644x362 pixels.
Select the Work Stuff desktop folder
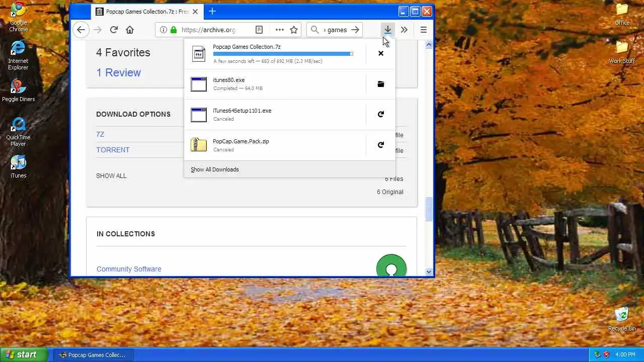pos(622,52)
